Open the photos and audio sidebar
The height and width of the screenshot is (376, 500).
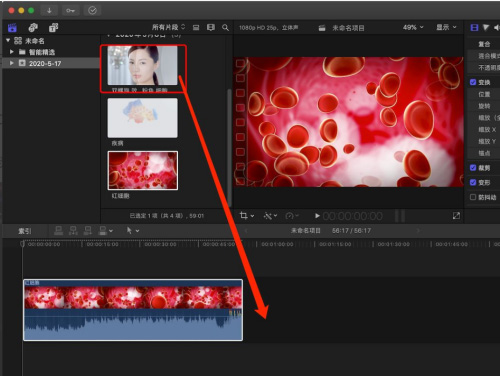coord(33,28)
